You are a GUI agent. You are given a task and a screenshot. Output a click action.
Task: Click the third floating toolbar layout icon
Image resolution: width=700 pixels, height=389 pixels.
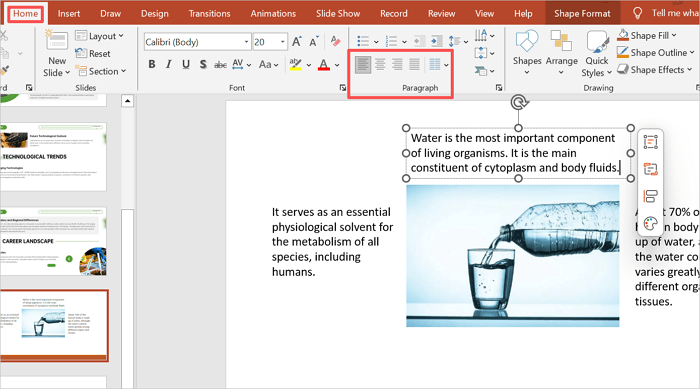coord(650,196)
